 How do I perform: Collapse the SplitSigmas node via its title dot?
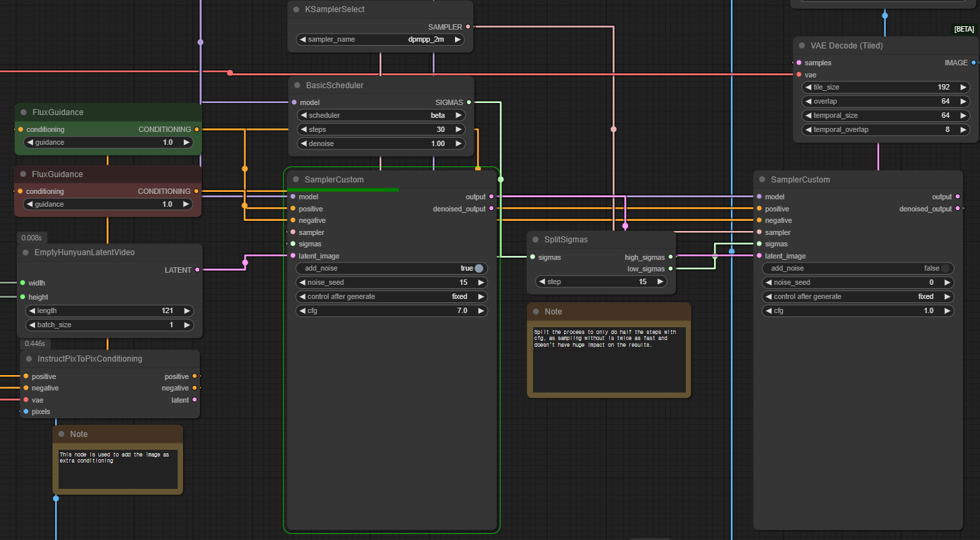point(535,240)
